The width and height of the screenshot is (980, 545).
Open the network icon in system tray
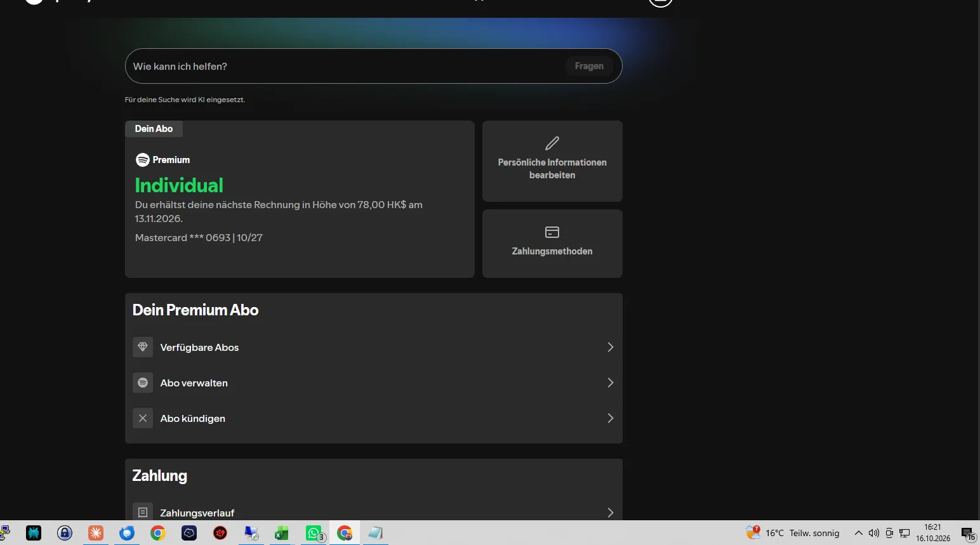904,533
